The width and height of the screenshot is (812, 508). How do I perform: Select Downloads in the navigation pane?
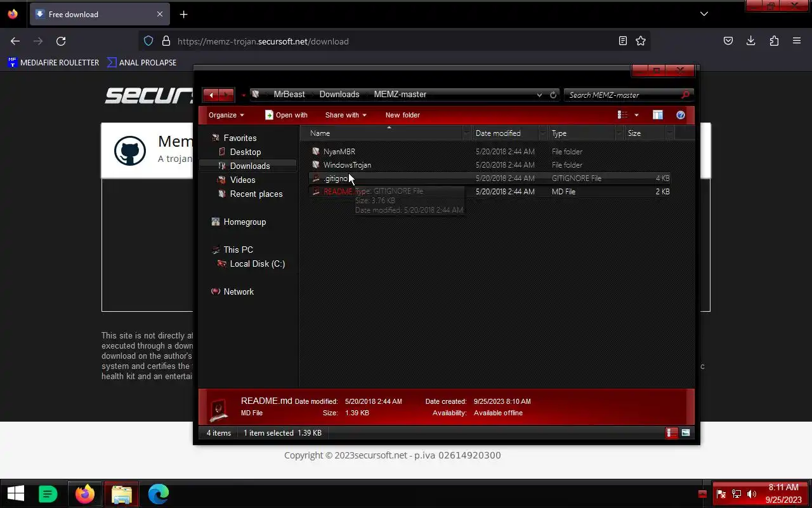250,166
